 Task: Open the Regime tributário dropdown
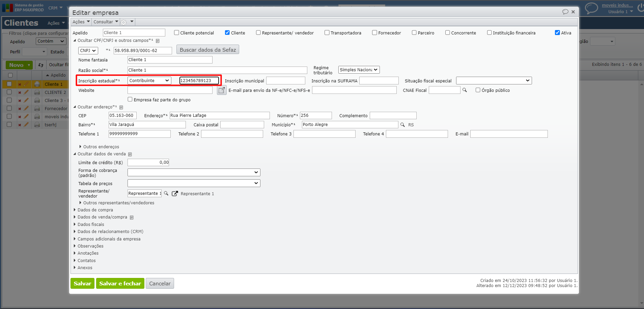pos(359,70)
